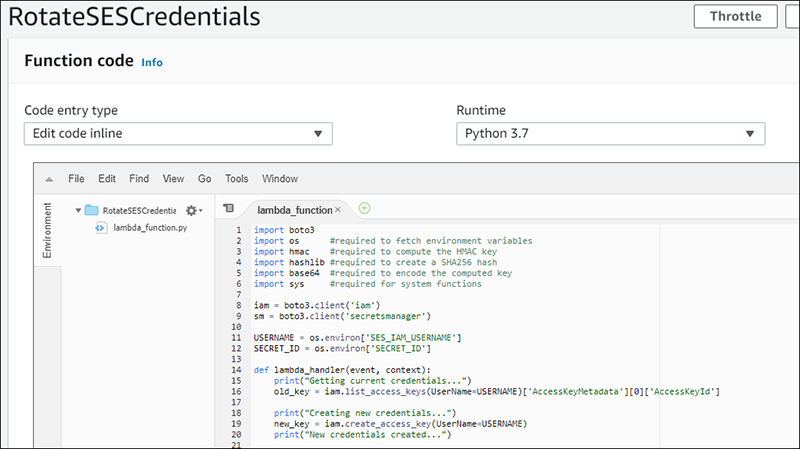This screenshot has width=800, height=449.
Task: Add a new editor tab
Action: (x=364, y=208)
